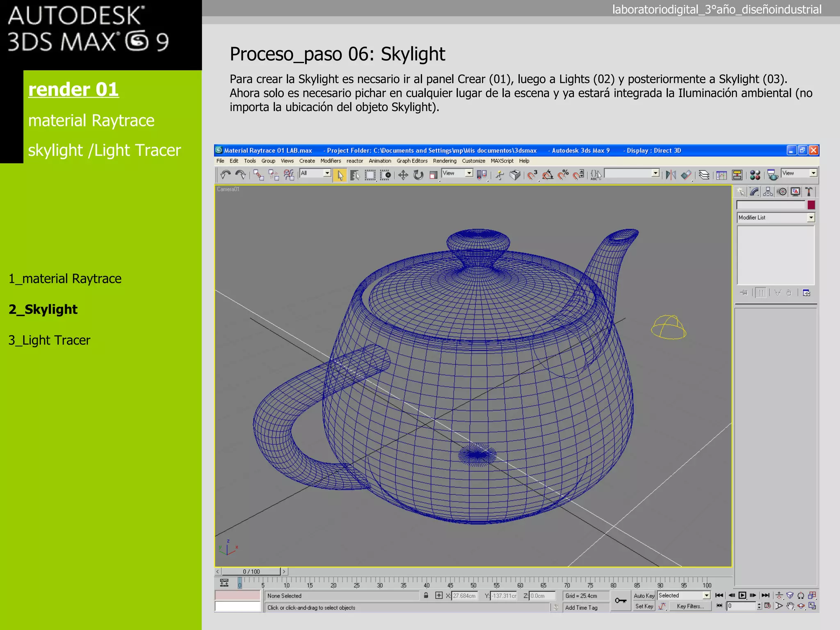The width and height of the screenshot is (840, 630).
Task: Toggle Key Mode next to frame field
Action: [x=719, y=606]
